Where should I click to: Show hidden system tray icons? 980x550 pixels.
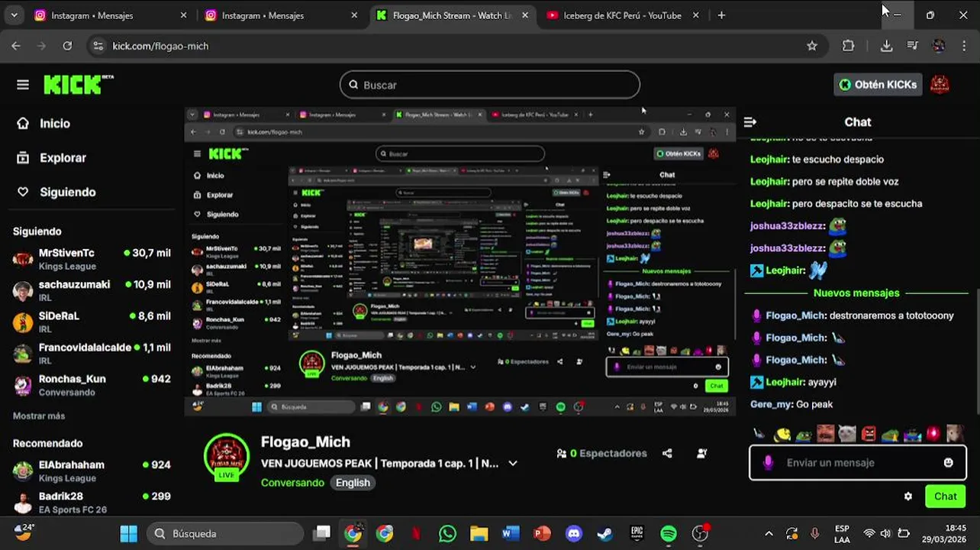click(769, 533)
